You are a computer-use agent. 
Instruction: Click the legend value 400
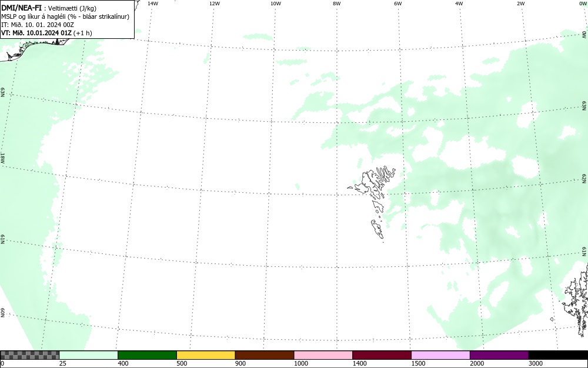[x=123, y=363]
